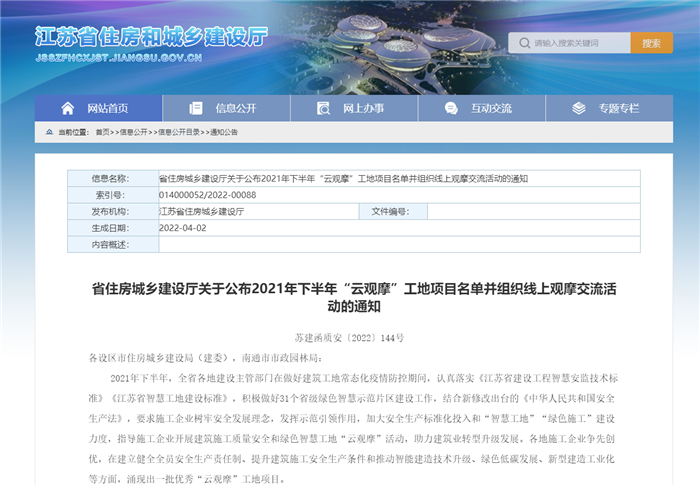Click the 信息公开 document icon

click(197, 108)
